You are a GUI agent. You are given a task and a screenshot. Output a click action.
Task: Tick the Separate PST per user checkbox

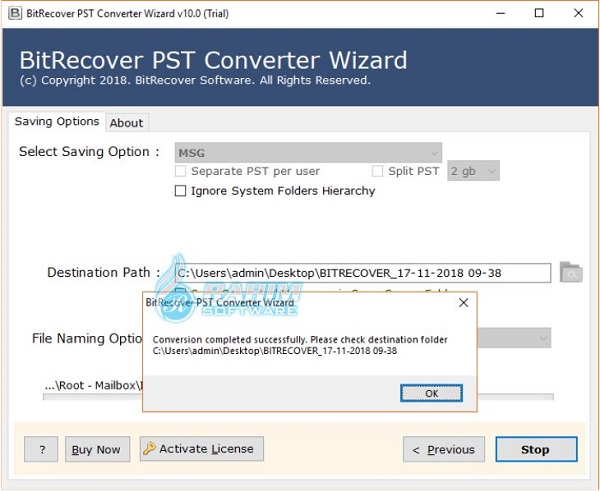coord(180,171)
